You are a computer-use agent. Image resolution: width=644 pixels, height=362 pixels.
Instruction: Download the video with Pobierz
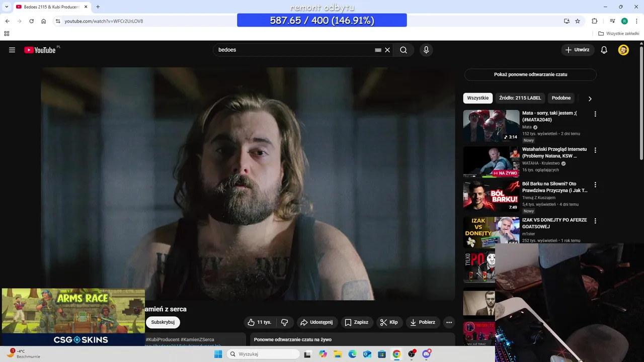[x=423, y=322]
